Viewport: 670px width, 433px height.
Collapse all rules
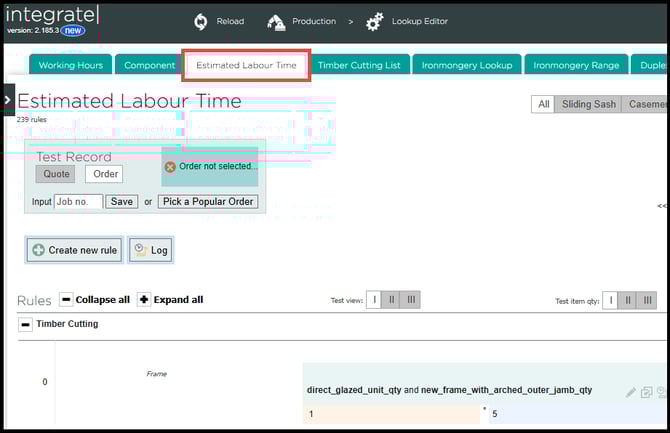click(x=66, y=300)
